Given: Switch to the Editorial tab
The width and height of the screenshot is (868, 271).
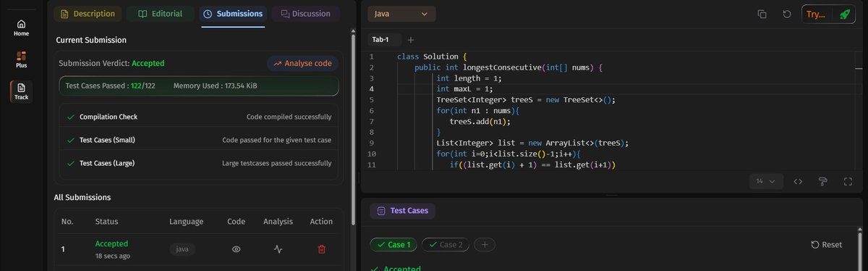Looking at the screenshot, I should (x=160, y=14).
